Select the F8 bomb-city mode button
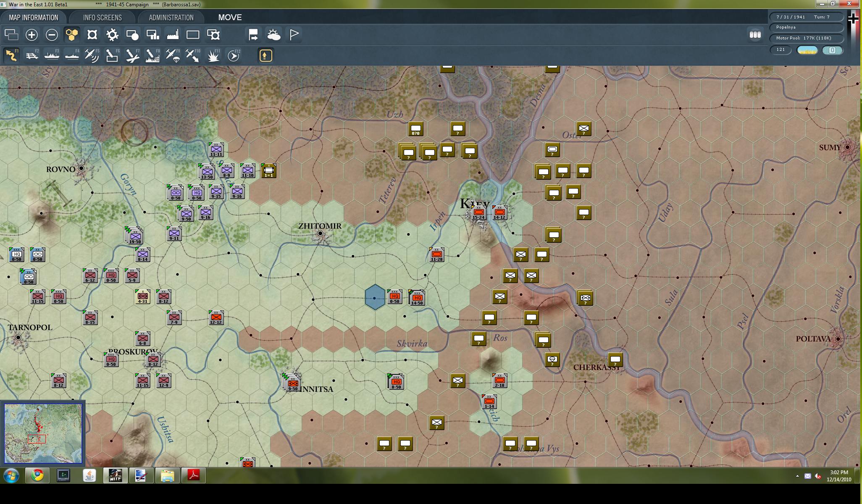 (x=152, y=55)
